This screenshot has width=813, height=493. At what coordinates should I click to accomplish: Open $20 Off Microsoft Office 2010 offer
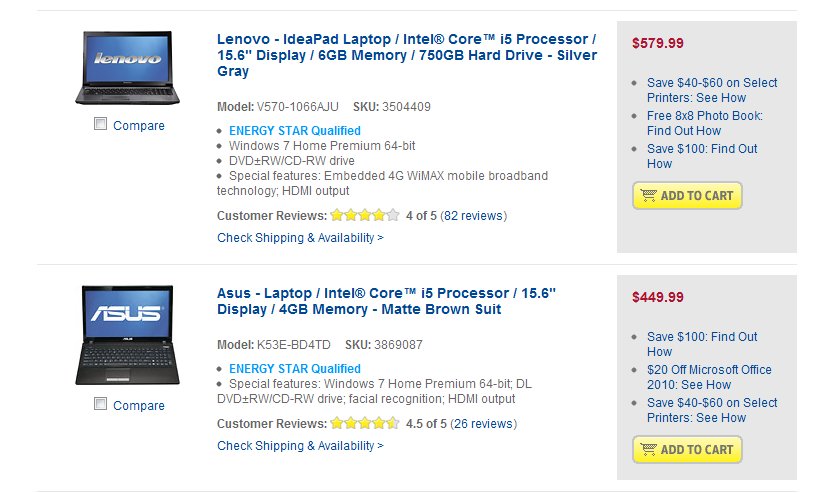709,377
